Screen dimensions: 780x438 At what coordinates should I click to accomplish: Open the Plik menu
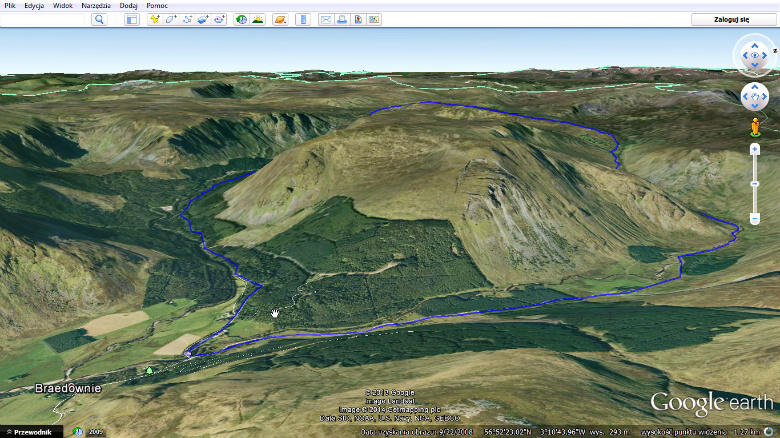coord(10,5)
